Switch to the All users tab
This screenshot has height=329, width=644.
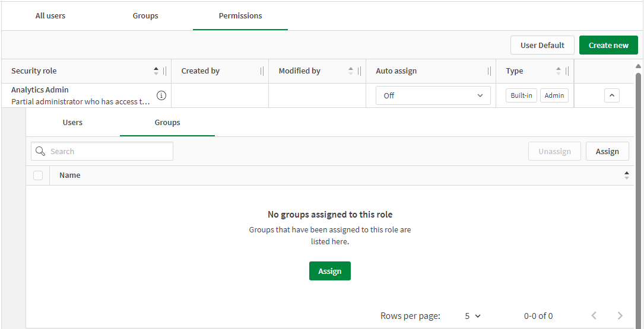click(x=50, y=16)
